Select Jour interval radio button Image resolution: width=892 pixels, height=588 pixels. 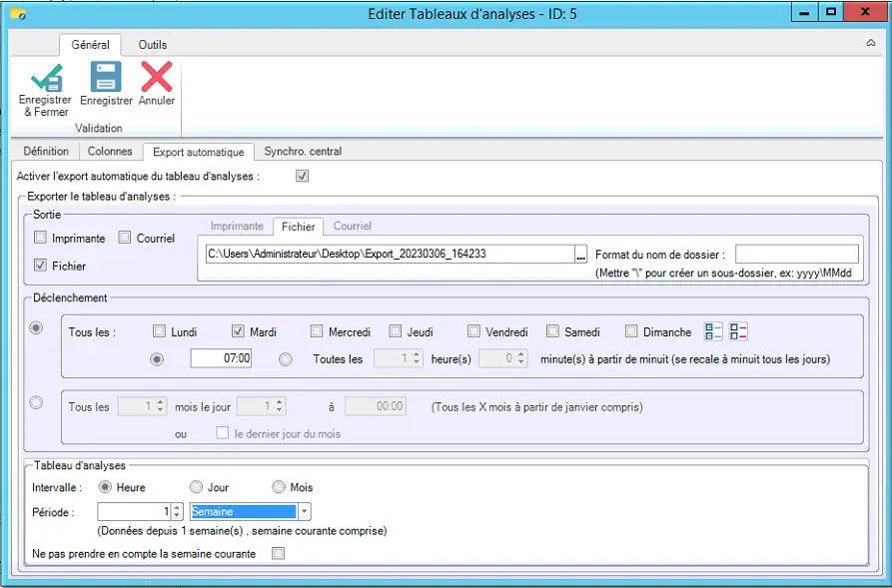[x=196, y=487]
